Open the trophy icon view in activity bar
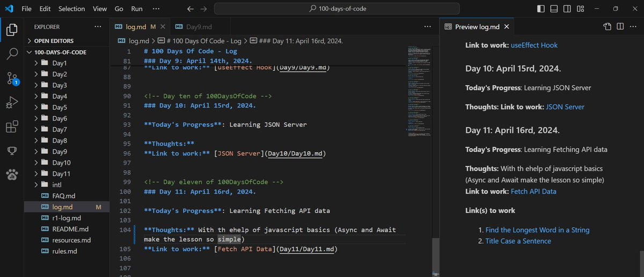This screenshot has height=277, width=644. click(x=12, y=151)
